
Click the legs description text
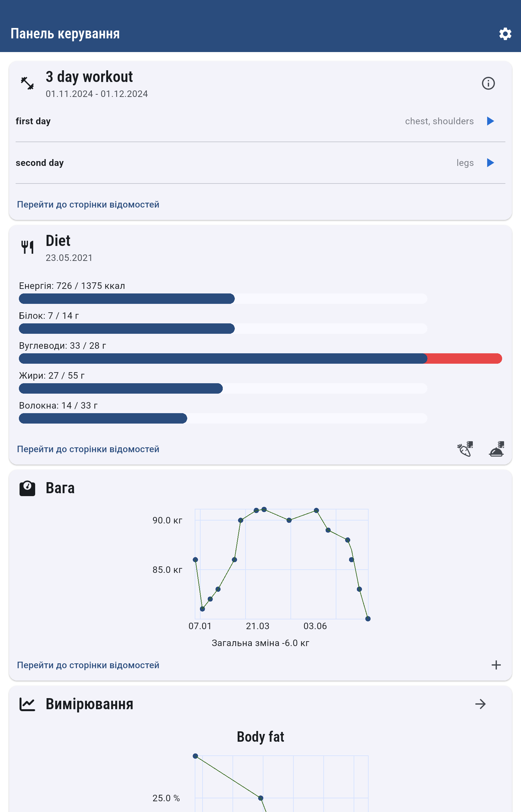(465, 163)
